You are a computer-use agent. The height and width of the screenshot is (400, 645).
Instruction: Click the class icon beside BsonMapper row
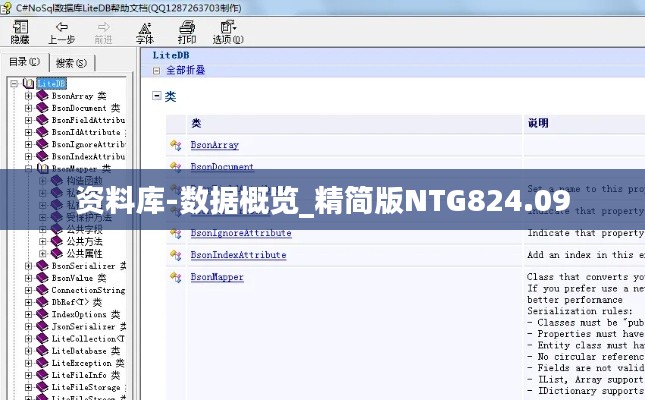click(x=175, y=277)
